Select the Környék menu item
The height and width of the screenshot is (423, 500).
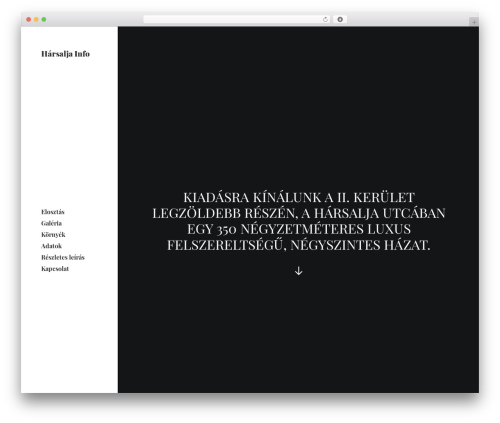[x=53, y=234]
